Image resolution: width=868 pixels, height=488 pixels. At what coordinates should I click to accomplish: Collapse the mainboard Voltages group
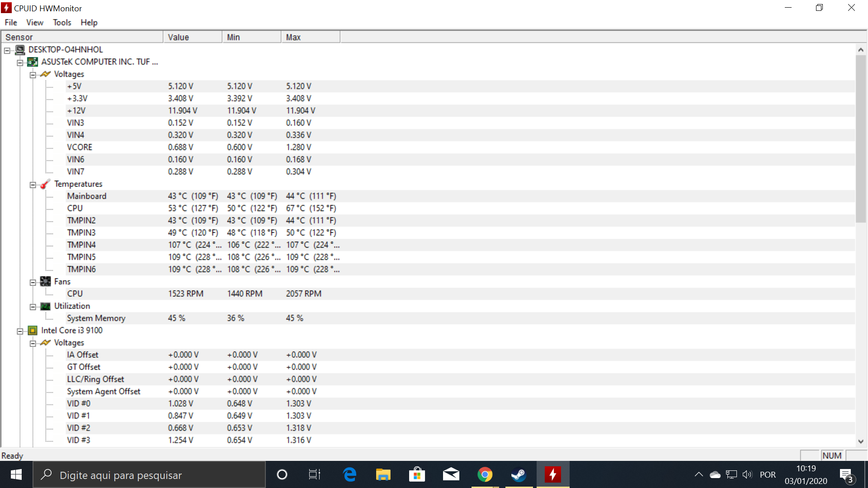33,75
